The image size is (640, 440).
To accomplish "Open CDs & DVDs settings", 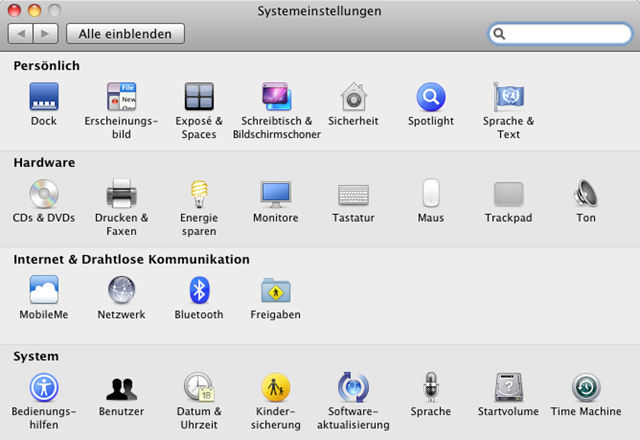I will [x=43, y=194].
